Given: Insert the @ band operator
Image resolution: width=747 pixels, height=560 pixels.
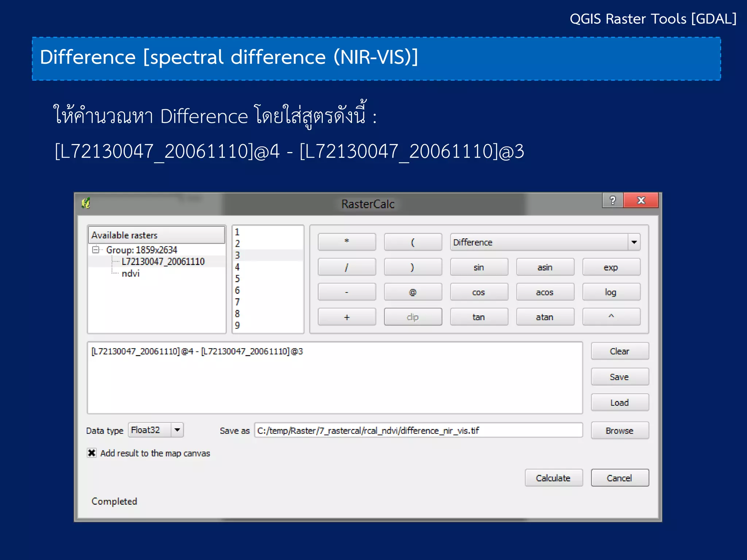Looking at the screenshot, I should coord(413,292).
